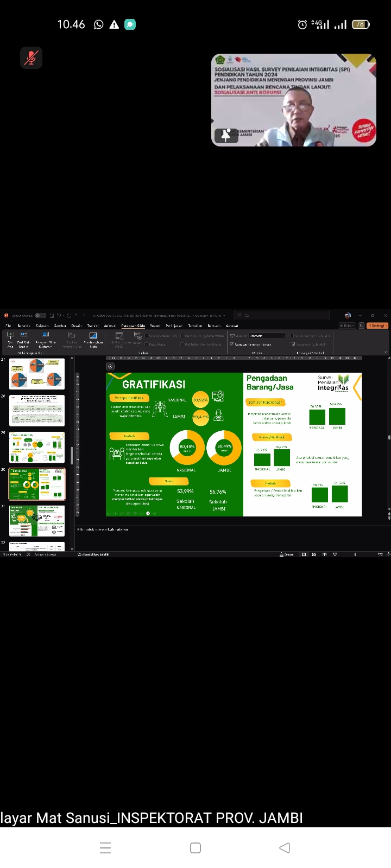Image resolution: width=391 pixels, height=868 pixels.
Task: Select the Gratifikasi slide thumbnail
Action: (37, 484)
